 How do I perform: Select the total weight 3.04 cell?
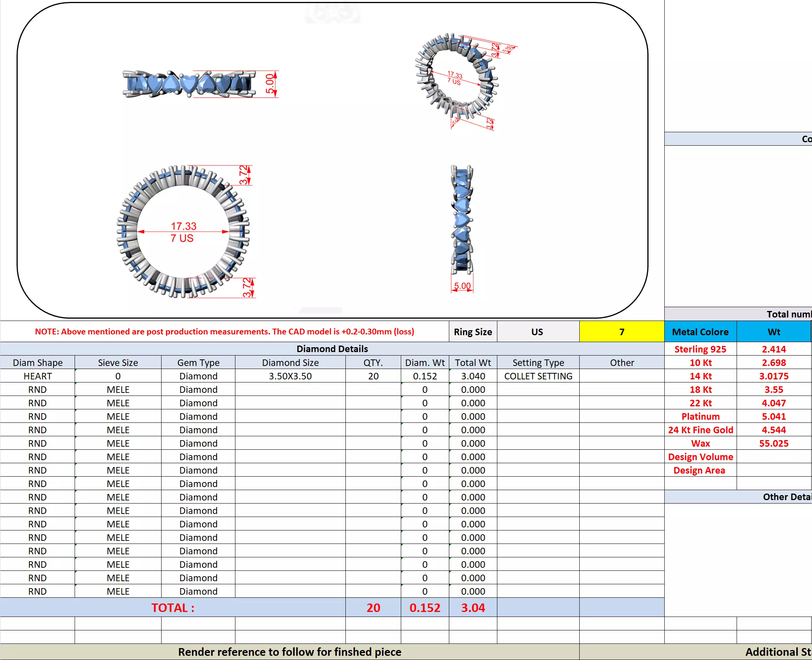[473, 607]
